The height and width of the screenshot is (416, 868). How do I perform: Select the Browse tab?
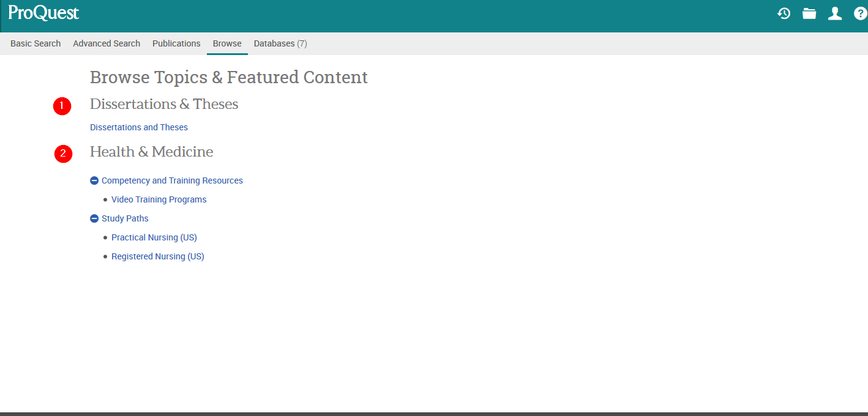227,43
